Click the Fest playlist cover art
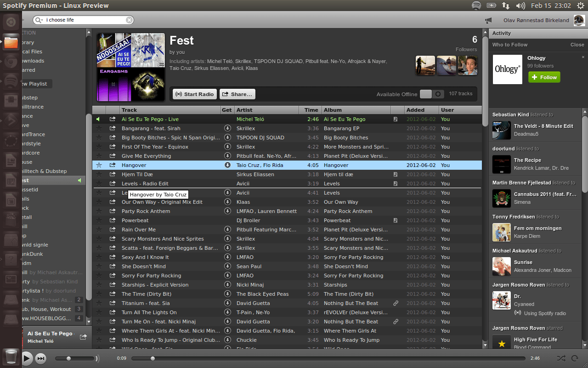Image resolution: width=588 pixels, height=368 pixels. 130,66
